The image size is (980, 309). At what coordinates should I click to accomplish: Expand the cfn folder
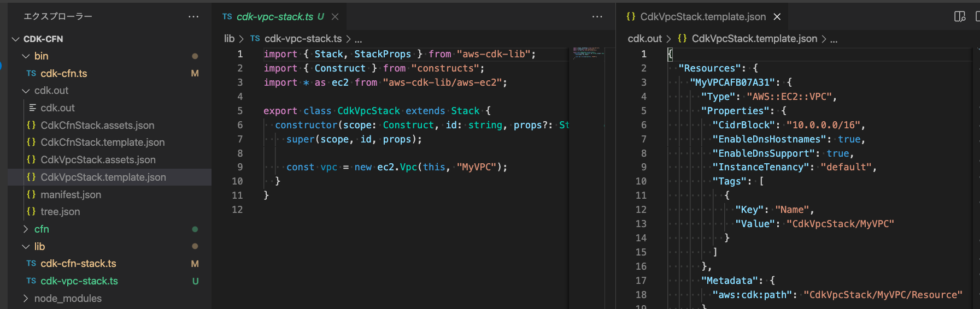click(x=26, y=229)
